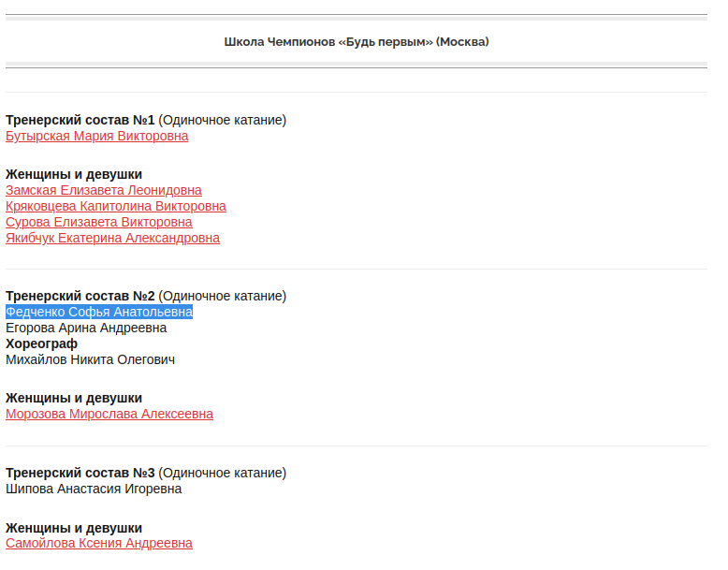Click Женщины и девушки heading under состав №1

coord(74,175)
